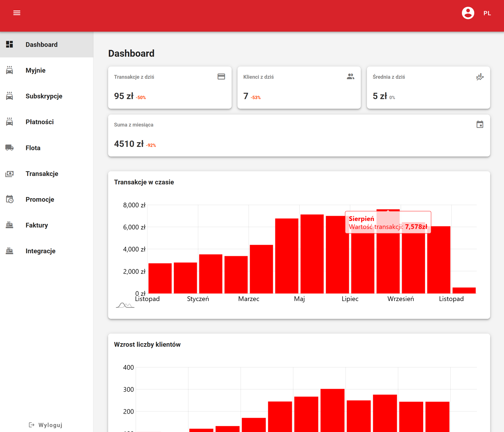
Task: Switch language via PL selector
Action: [487, 13]
